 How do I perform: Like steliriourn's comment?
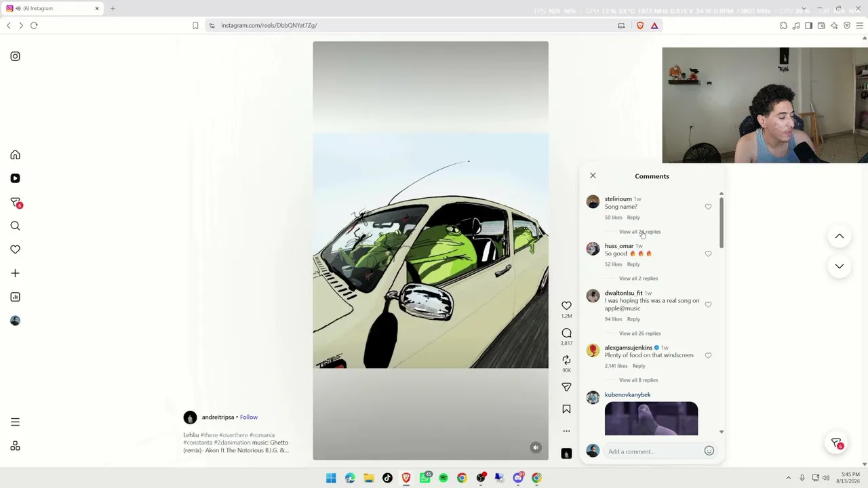point(708,207)
